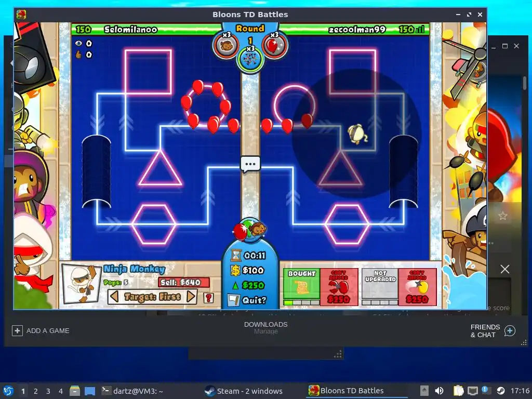Open Steam DOWNLOADS Manage
The image size is (532, 399).
coord(265,328)
